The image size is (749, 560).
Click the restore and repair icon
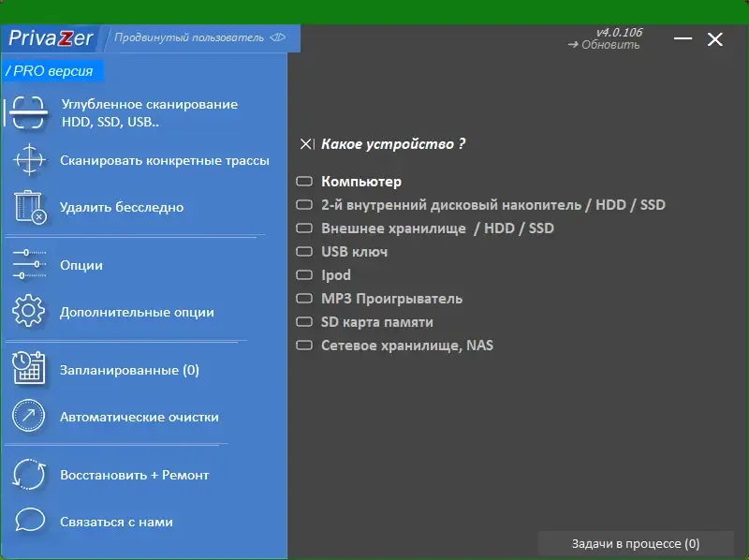coord(30,474)
